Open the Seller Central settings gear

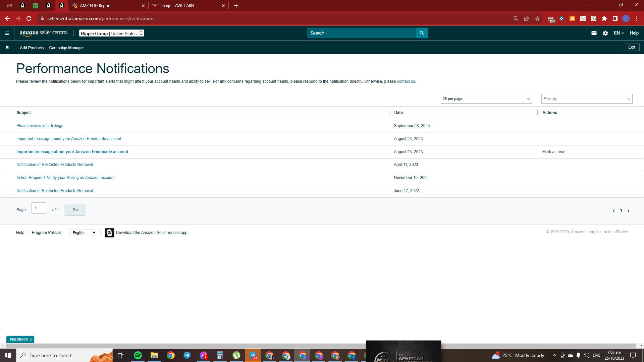[x=605, y=33]
